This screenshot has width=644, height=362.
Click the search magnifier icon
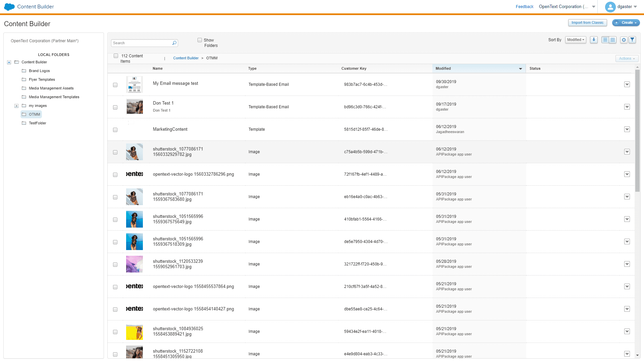174,43
